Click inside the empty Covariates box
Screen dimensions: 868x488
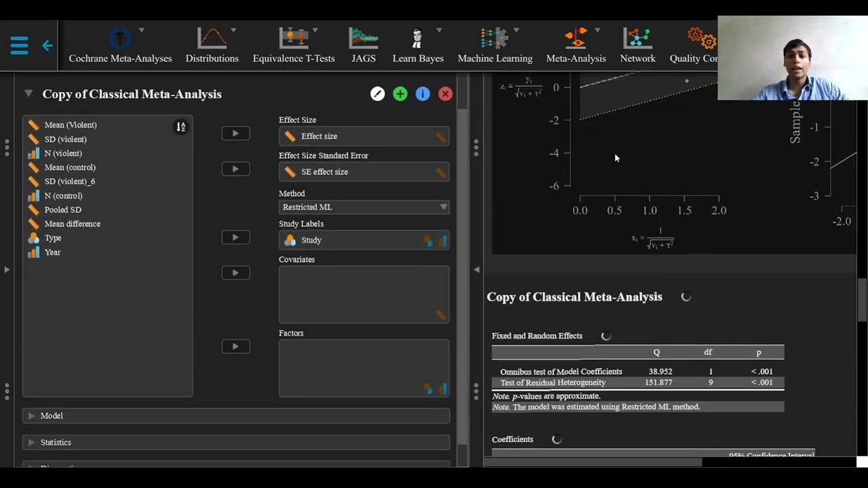click(364, 294)
